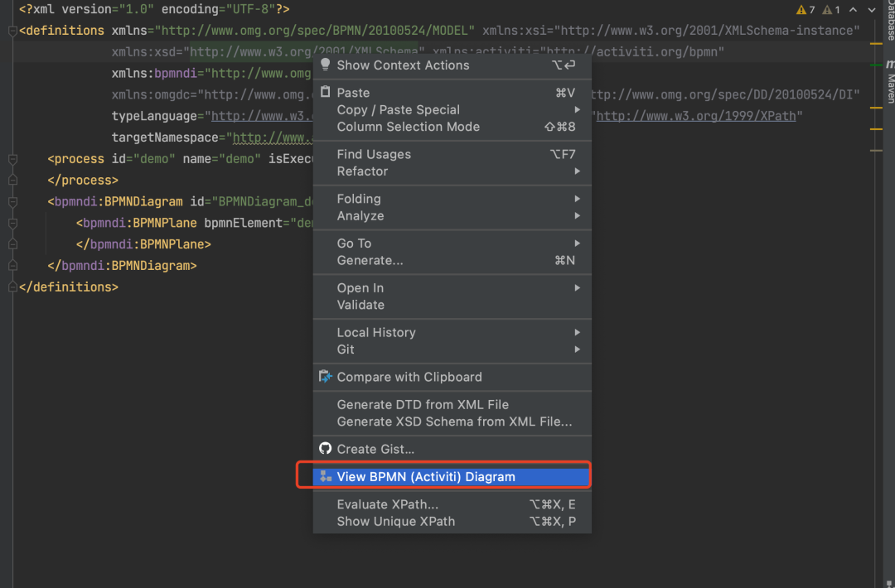This screenshot has width=895, height=588.
Task: Collapse the BPMNDiagram tag fold marker
Action: [12, 202]
